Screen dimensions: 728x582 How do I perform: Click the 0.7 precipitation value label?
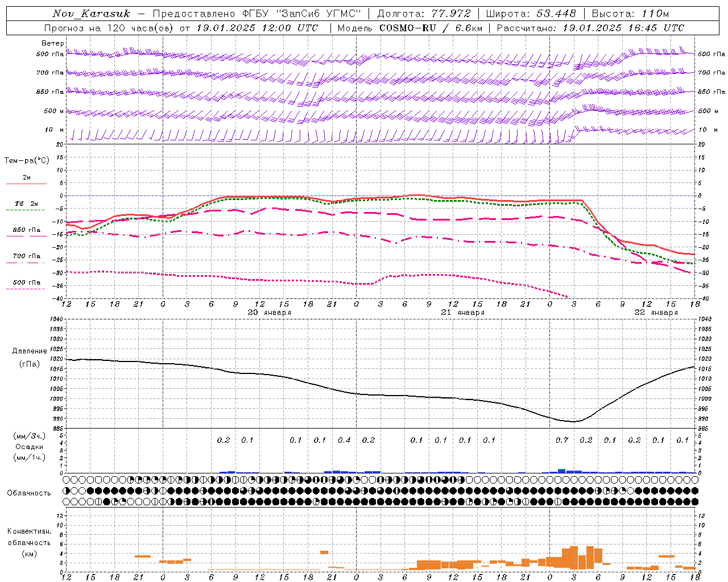[562, 440]
